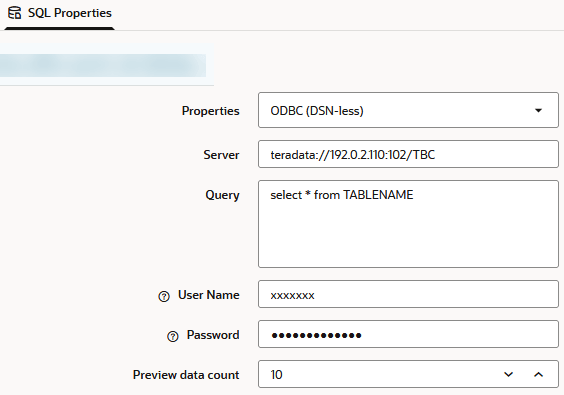Click the Query label
This screenshot has width=564, height=395.
222,195
